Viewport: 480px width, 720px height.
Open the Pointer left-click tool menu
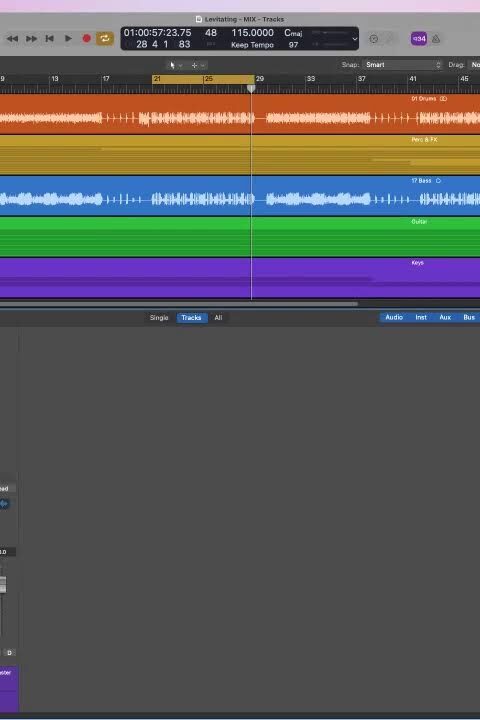coord(175,65)
